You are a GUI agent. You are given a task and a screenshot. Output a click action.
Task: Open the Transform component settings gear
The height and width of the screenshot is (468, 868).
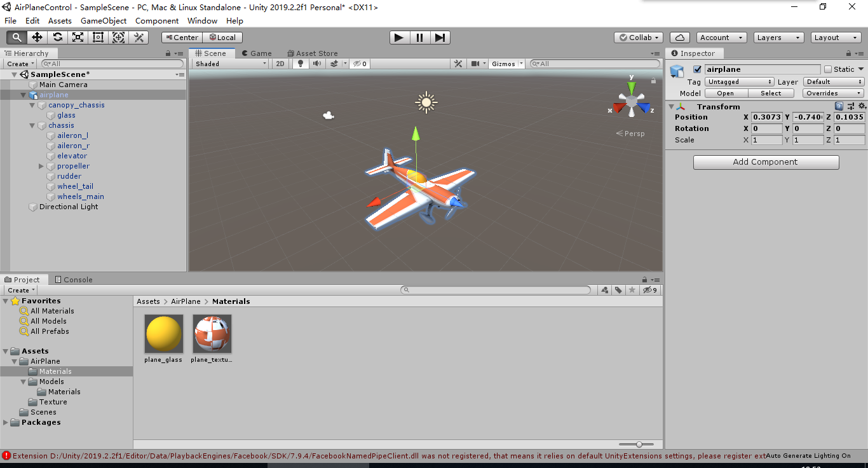[862, 106]
